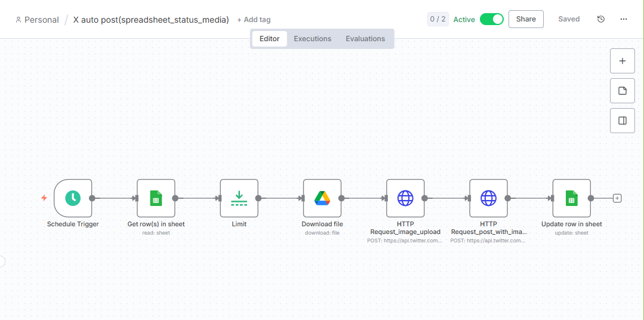
Task: Switch to the Evaluations tab
Action: (365, 39)
